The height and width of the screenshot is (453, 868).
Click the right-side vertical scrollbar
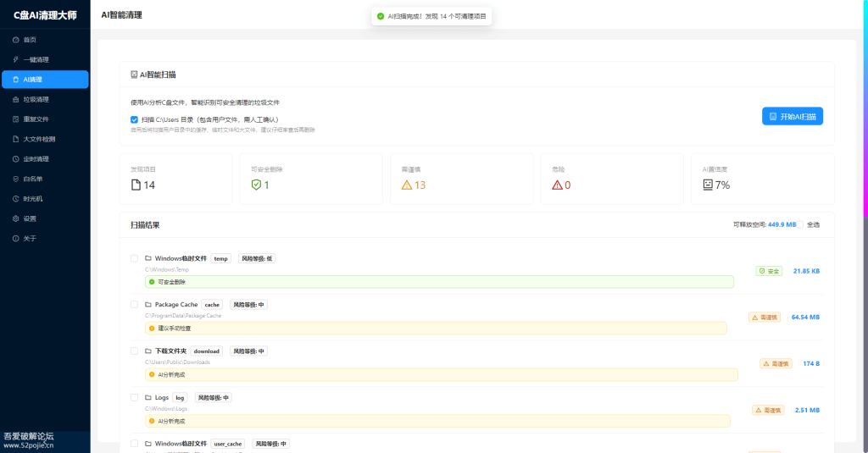click(x=865, y=127)
